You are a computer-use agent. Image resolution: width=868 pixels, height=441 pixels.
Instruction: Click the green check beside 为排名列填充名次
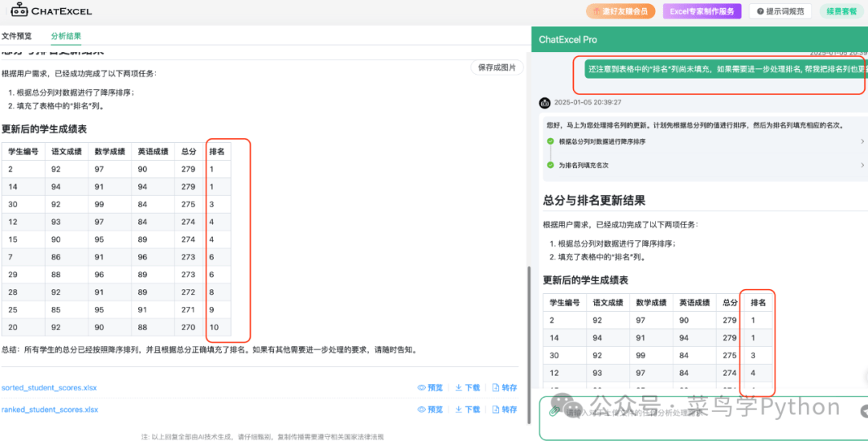[x=551, y=165]
